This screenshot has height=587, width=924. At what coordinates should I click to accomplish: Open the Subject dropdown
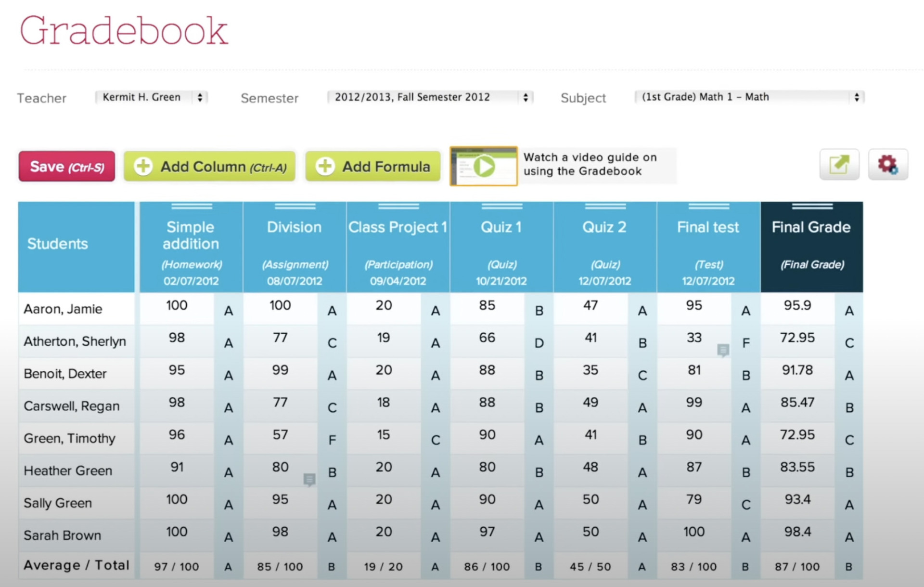coord(749,97)
